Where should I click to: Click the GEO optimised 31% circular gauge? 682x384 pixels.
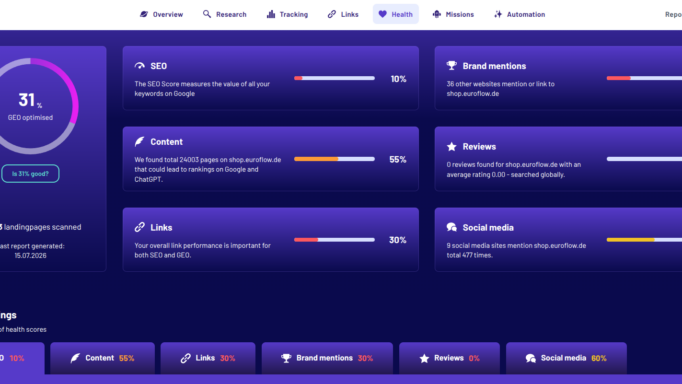tap(30, 106)
